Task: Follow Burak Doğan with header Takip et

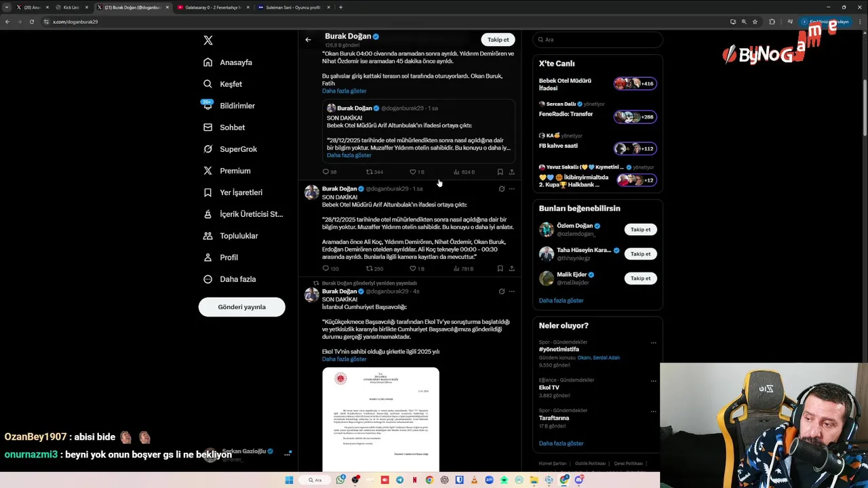Action: (x=498, y=39)
